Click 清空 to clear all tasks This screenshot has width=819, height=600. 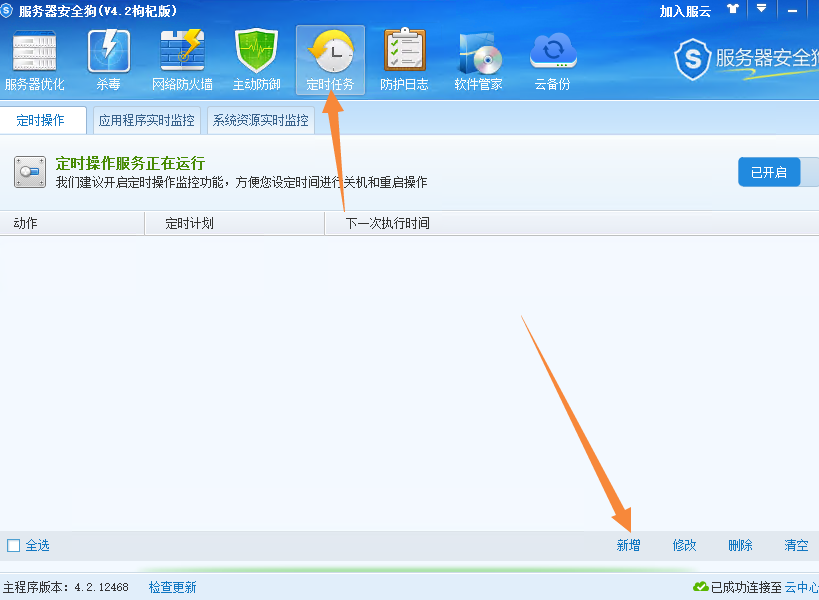coord(796,545)
